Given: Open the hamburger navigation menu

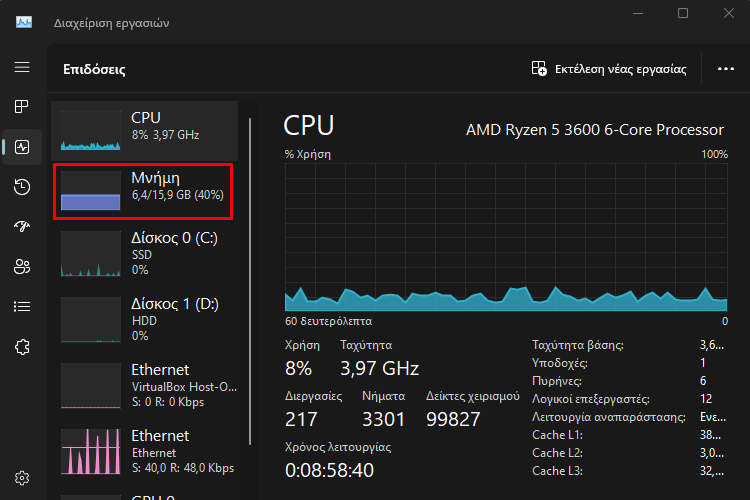Looking at the screenshot, I should [x=22, y=67].
